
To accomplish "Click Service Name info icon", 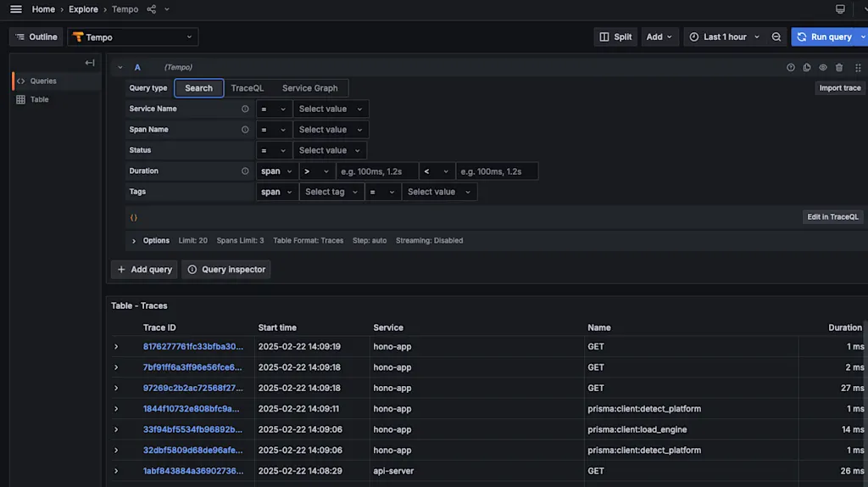I will (x=245, y=109).
